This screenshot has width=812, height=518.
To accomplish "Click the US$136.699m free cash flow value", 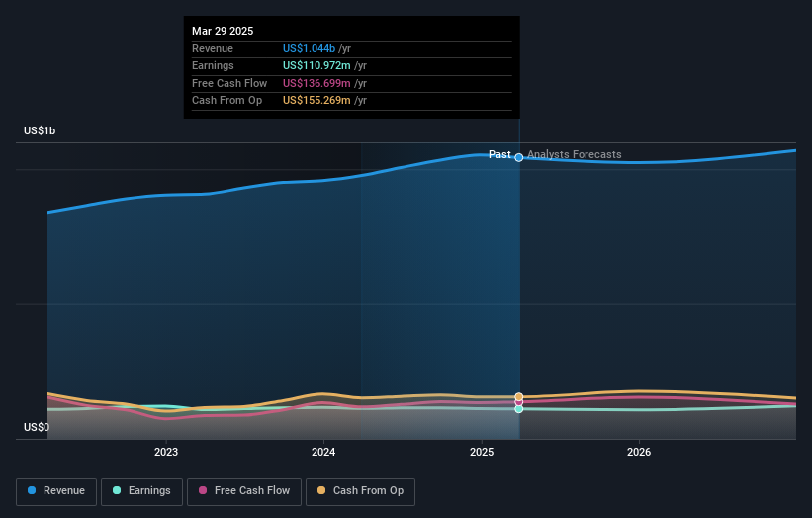I will [x=316, y=83].
